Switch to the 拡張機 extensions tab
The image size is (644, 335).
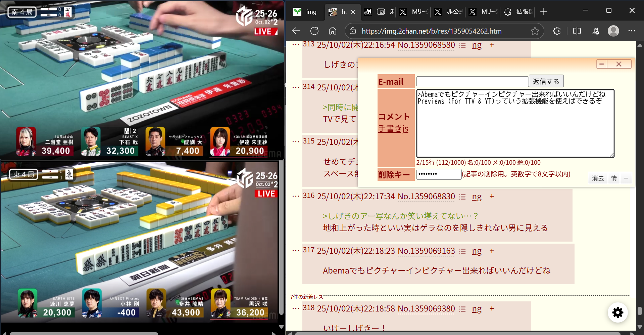[x=518, y=12]
